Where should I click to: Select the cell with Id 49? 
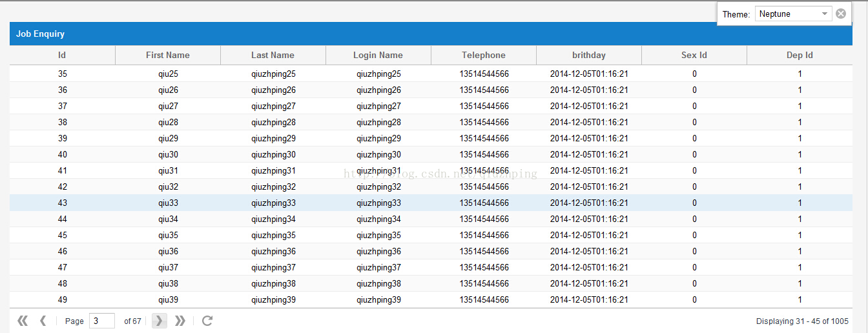(x=62, y=299)
